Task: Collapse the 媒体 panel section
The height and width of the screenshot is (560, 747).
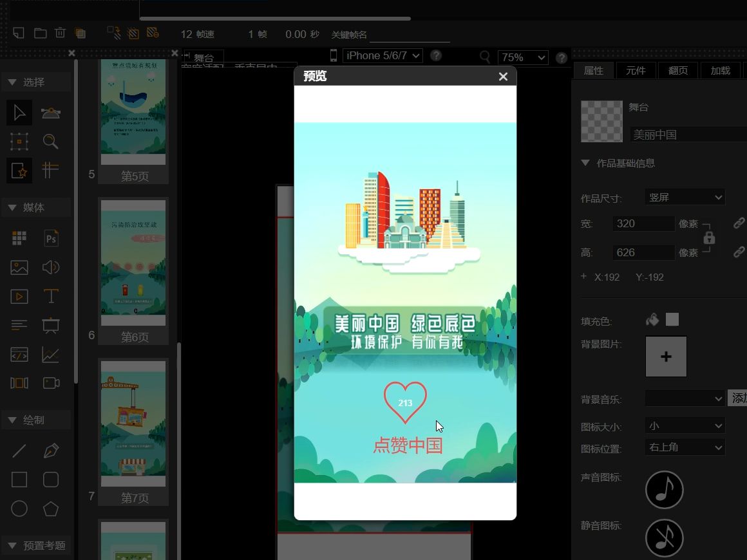Action: 13,207
